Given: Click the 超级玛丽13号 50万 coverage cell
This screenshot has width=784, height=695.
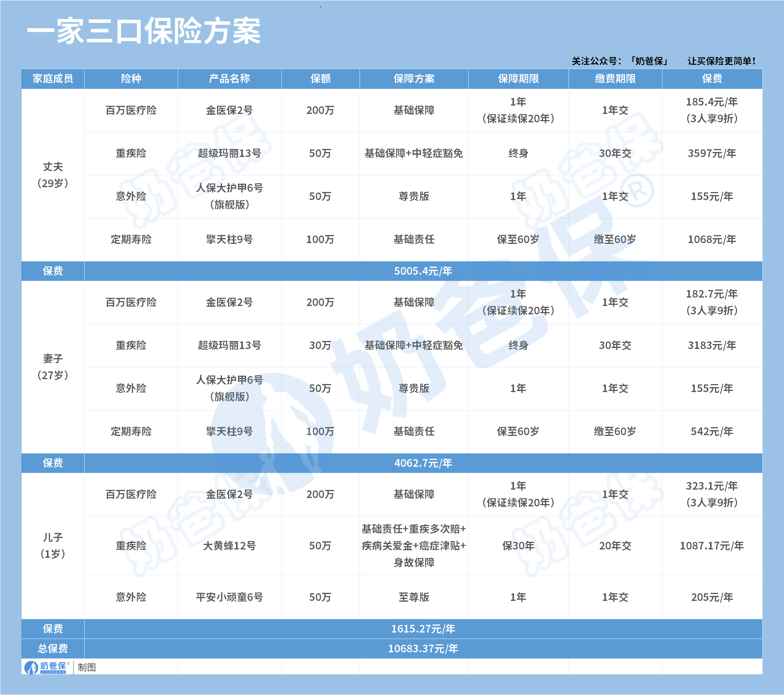Looking at the screenshot, I should click(x=320, y=153).
